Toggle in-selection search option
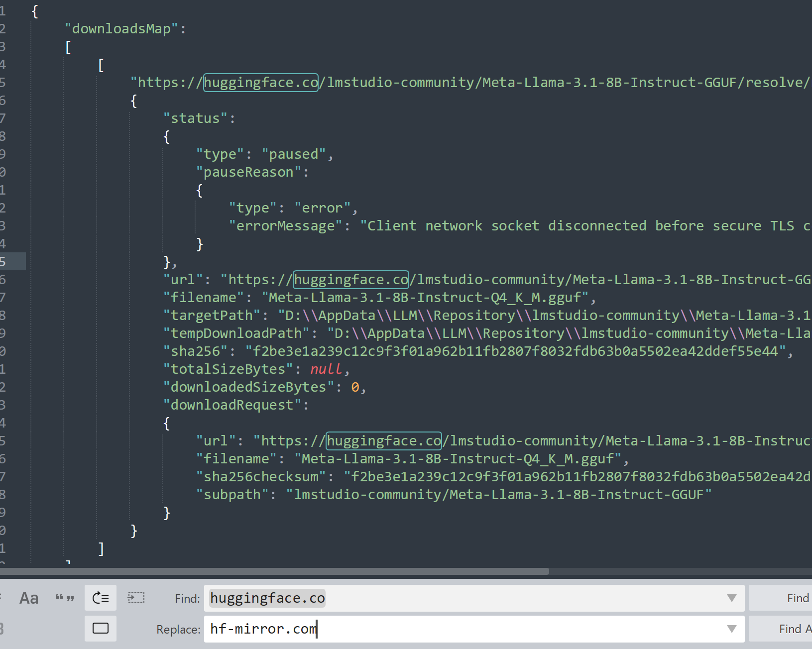 point(136,598)
